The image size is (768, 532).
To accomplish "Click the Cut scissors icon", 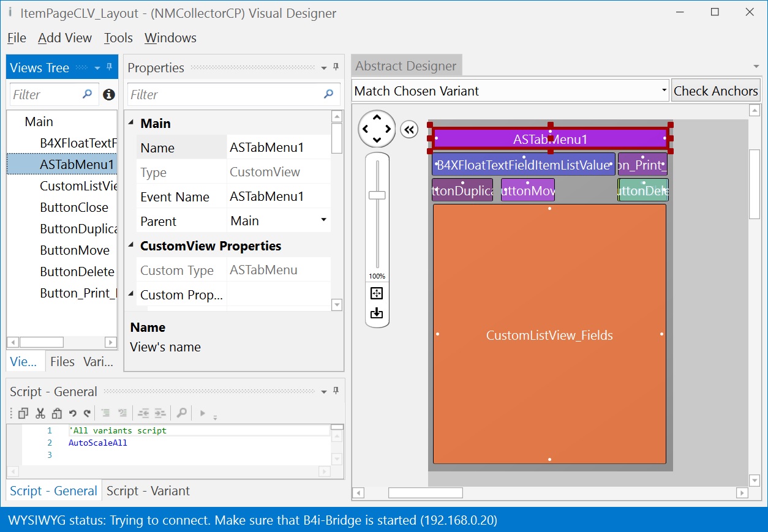I will pos(40,413).
